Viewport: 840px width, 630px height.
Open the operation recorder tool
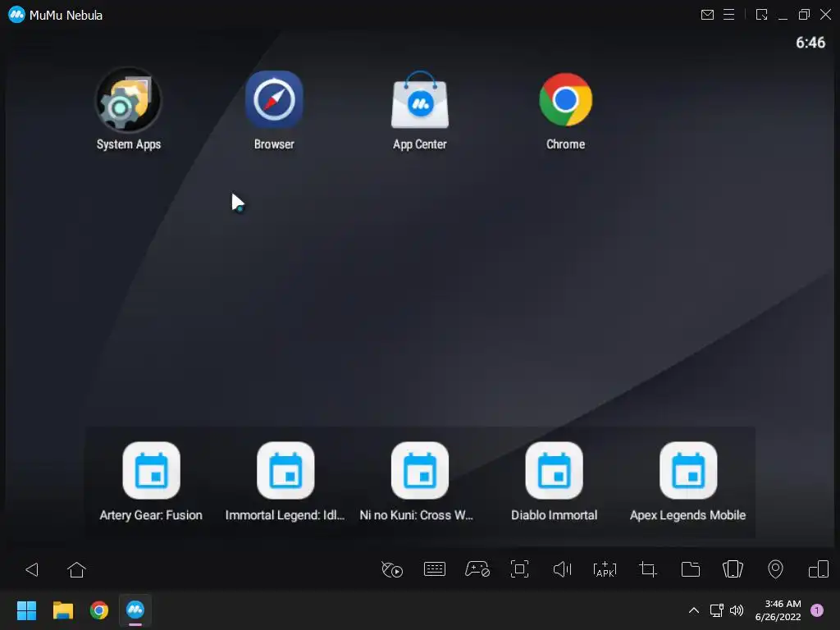391,569
